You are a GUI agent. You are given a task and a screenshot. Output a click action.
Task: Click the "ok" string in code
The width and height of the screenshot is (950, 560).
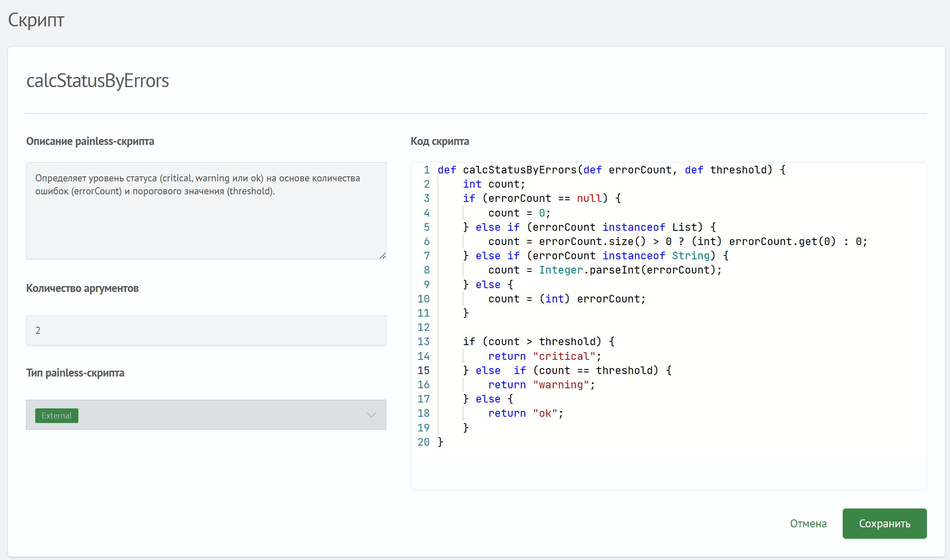[545, 413]
